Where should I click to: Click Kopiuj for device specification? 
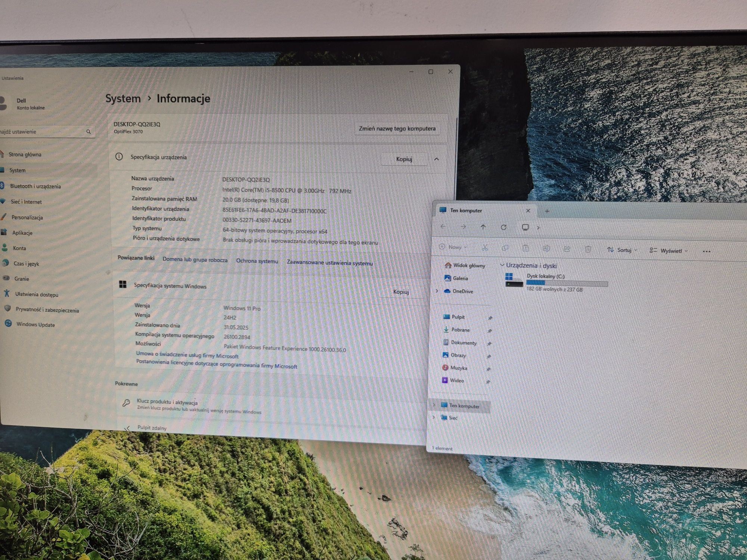(404, 159)
